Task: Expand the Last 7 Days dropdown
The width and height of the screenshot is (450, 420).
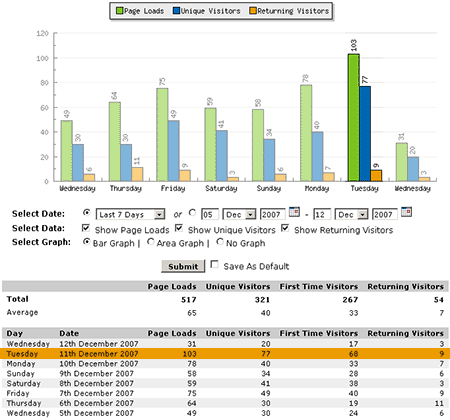Action: 130,214
